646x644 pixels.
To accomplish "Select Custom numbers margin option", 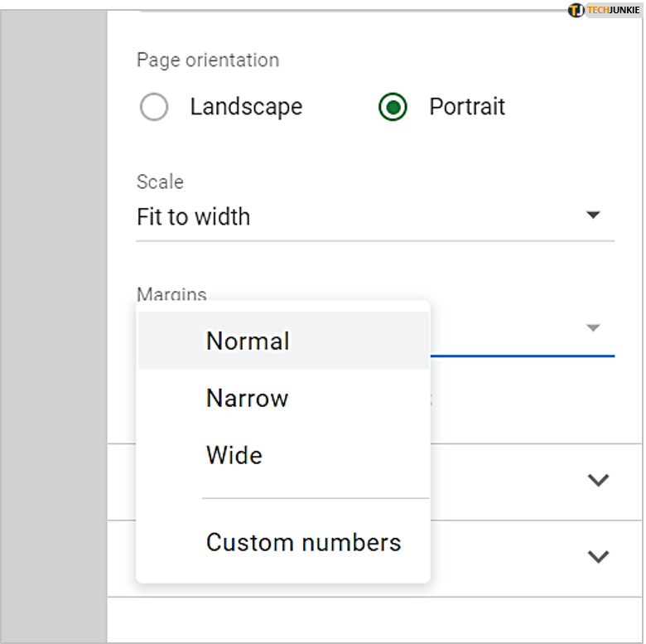I will pos(303,542).
